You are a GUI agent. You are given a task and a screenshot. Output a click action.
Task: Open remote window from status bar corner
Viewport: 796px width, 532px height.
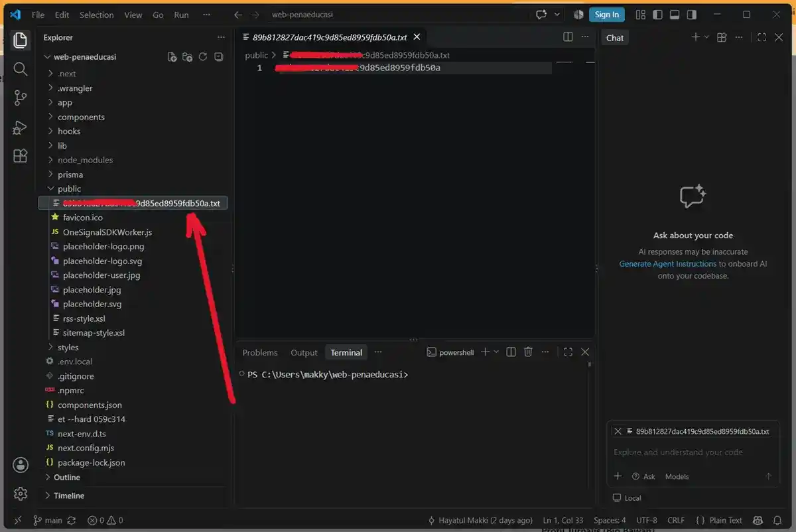click(18, 521)
